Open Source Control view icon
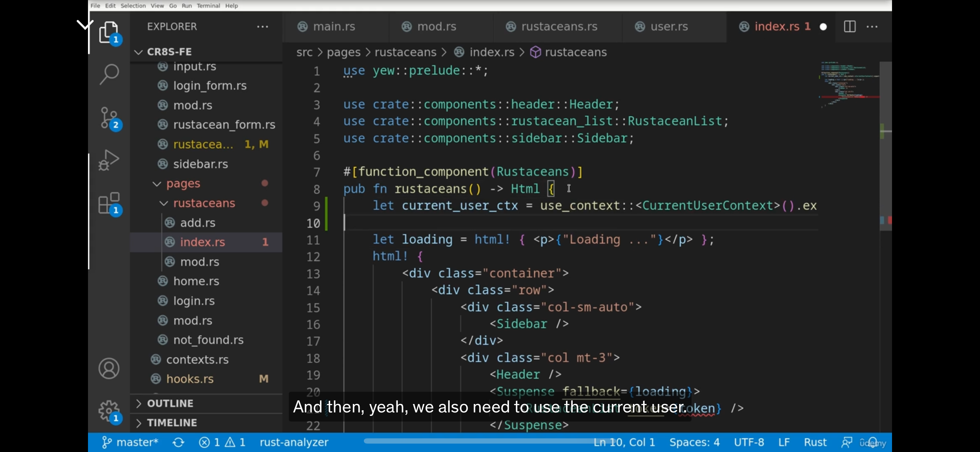 coord(109,117)
